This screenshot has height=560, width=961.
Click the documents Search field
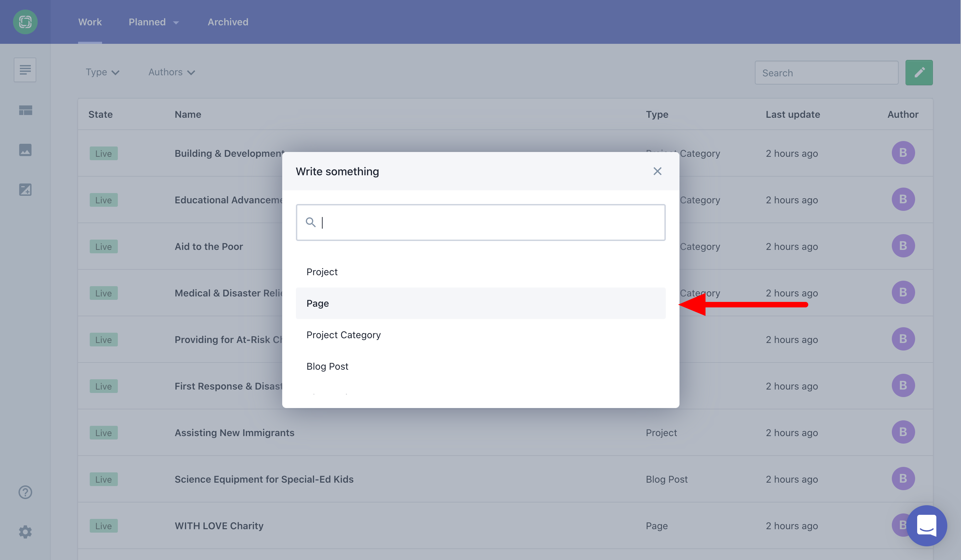pos(826,73)
